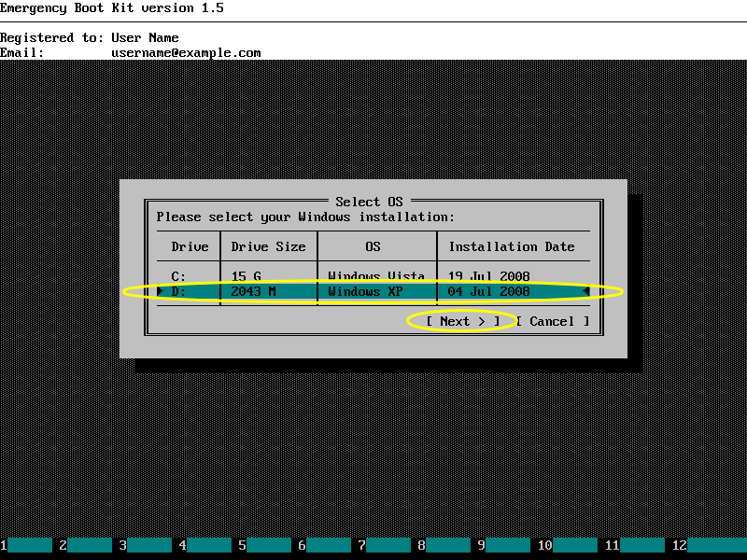Click the 'Please select your Windows installation' prompt
The height and width of the screenshot is (560, 747).
[x=305, y=217]
